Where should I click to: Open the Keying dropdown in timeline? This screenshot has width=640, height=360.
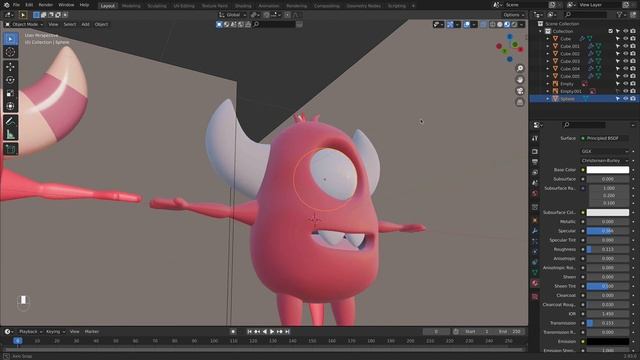[x=55, y=331]
